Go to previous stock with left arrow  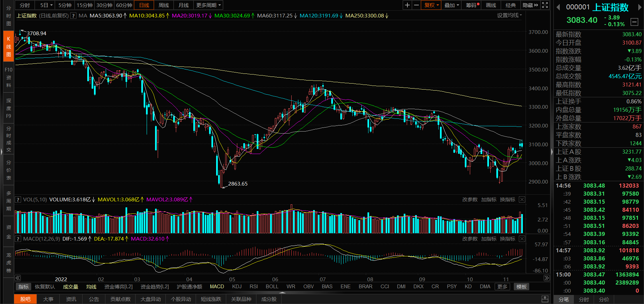(x=558, y=7)
